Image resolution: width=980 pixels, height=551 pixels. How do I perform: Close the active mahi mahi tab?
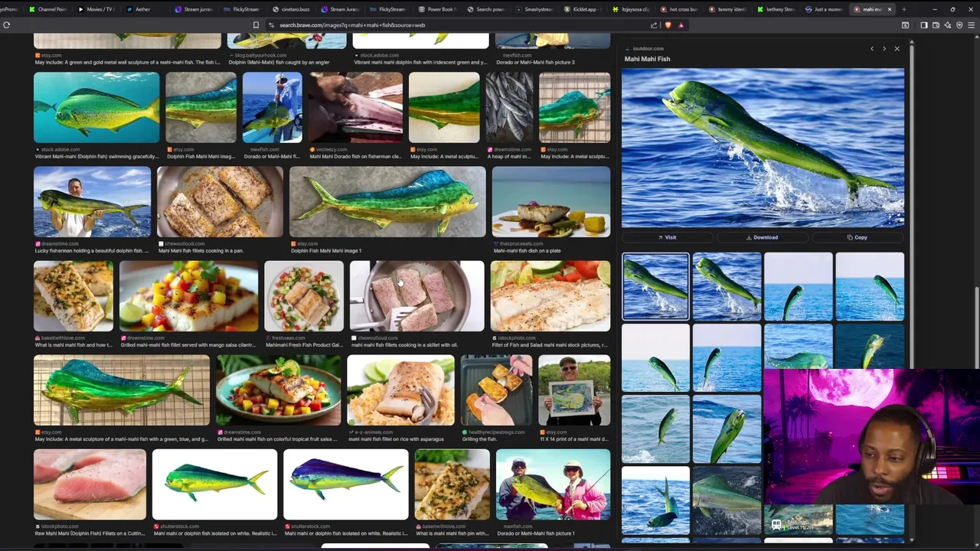coord(889,9)
